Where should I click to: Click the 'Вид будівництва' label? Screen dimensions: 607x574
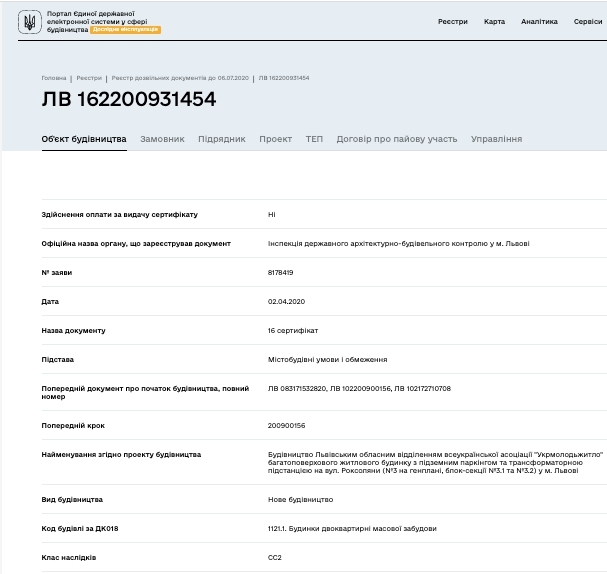coord(72,499)
